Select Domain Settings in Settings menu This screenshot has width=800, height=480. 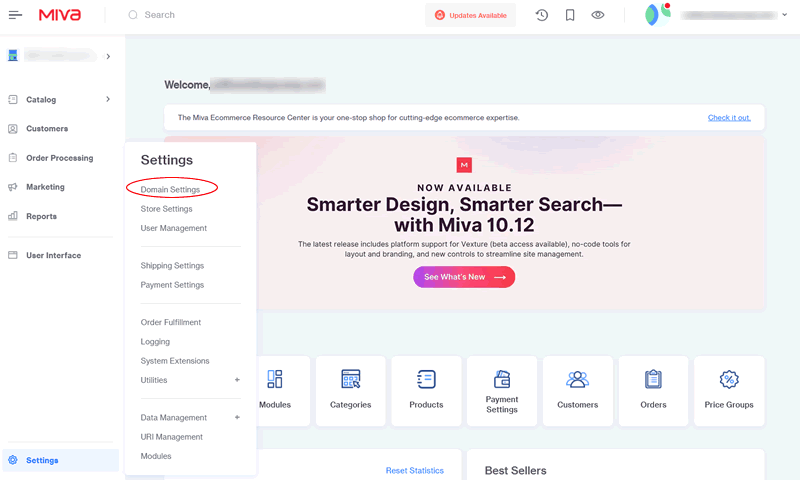[x=170, y=190]
